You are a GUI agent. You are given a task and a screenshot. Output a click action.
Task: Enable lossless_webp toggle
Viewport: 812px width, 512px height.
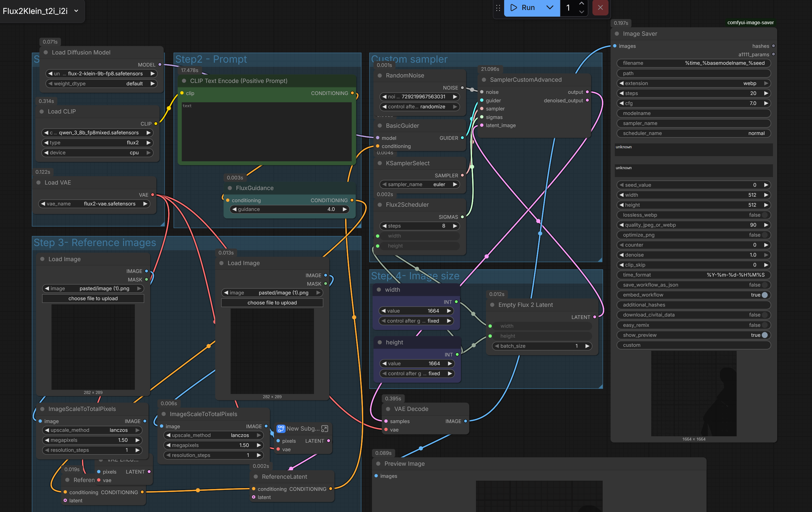pyautogui.click(x=765, y=215)
